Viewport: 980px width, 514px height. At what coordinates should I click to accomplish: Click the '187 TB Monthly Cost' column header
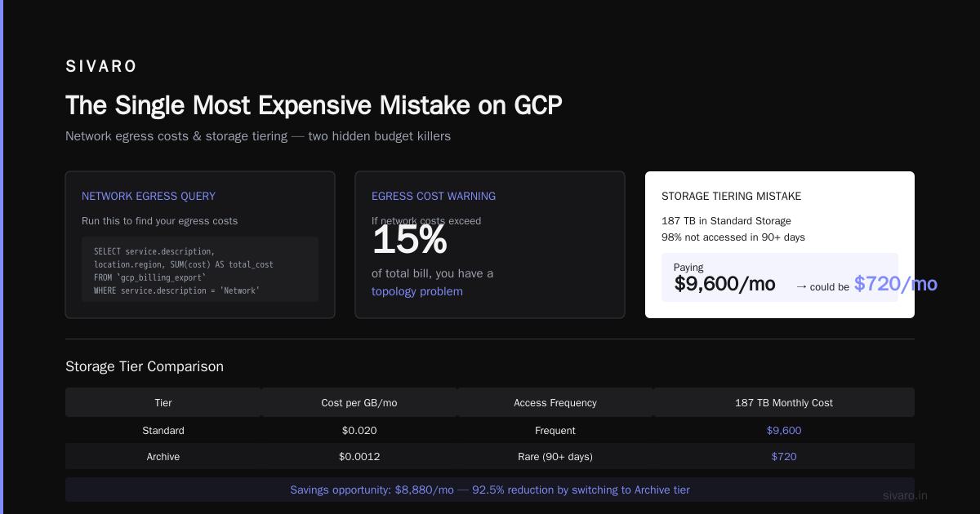point(784,403)
